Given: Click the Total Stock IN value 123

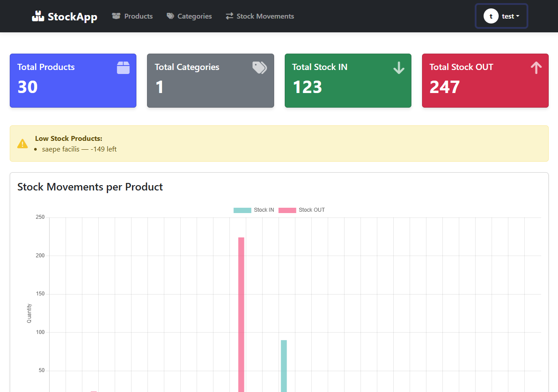Looking at the screenshot, I should point(307,87).
